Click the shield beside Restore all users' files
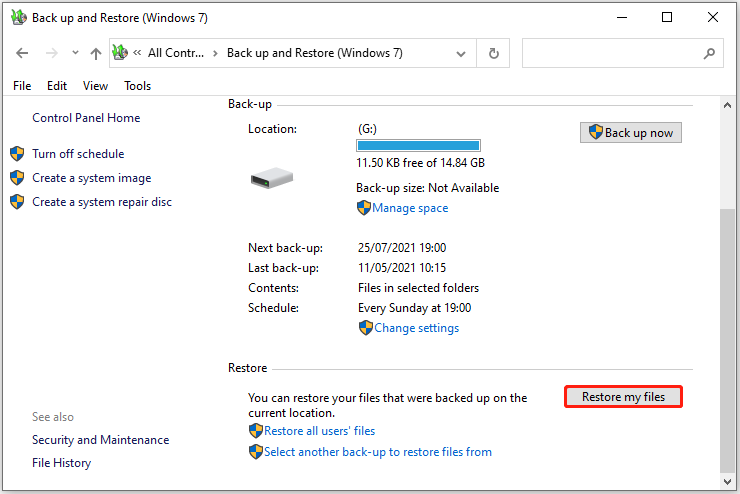Screen dimensions: 740x494 pyautogui.click(x=255, y=430)
